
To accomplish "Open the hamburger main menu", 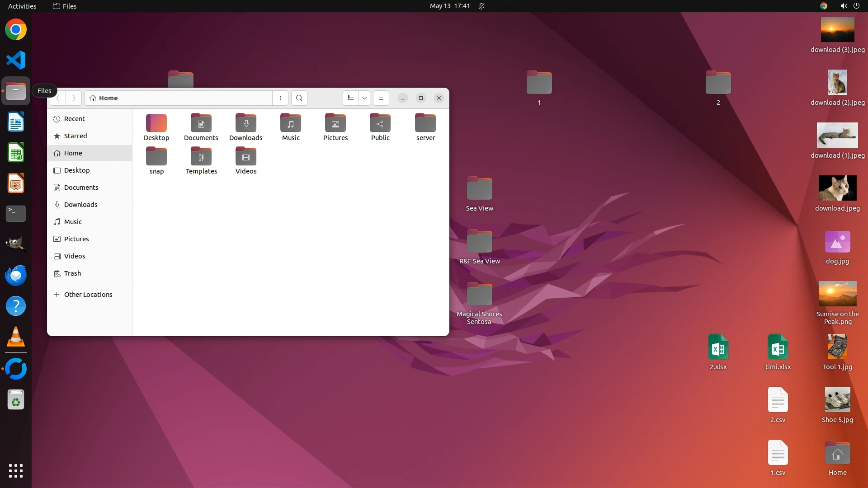I will 381,98.
